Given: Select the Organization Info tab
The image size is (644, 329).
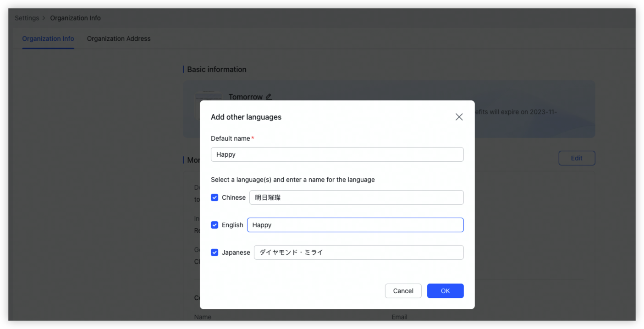Looking at the screenshot, I should tap(48, 38).
